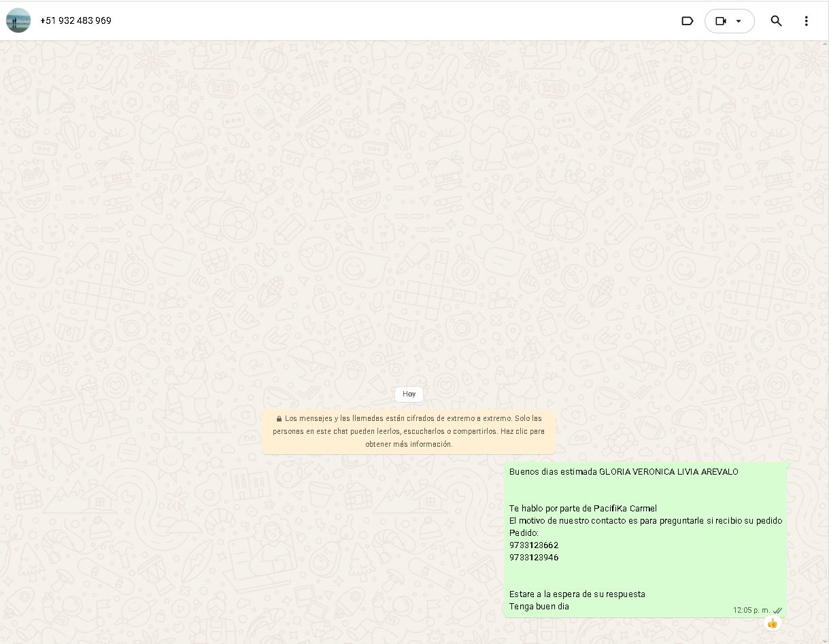Click the contact's profile picture
Image resolution: width=829 pixels, height=644 pixels.
click(18, 20)
